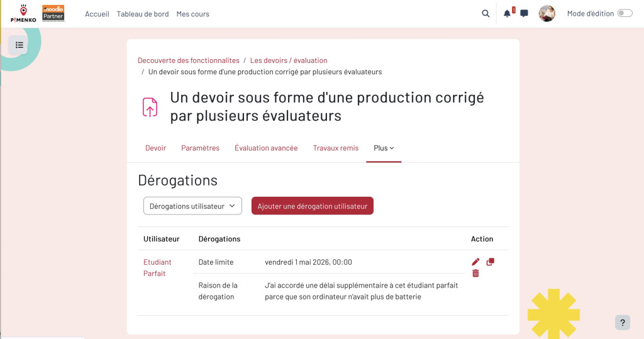
Task: Duplicate the Etudiant Parfait override
Action: 491,262
